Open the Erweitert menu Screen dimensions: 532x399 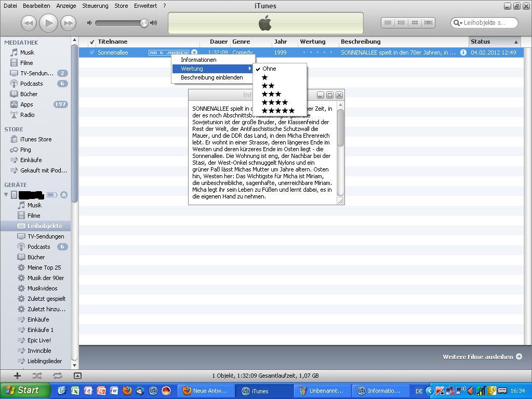(145, 6)
